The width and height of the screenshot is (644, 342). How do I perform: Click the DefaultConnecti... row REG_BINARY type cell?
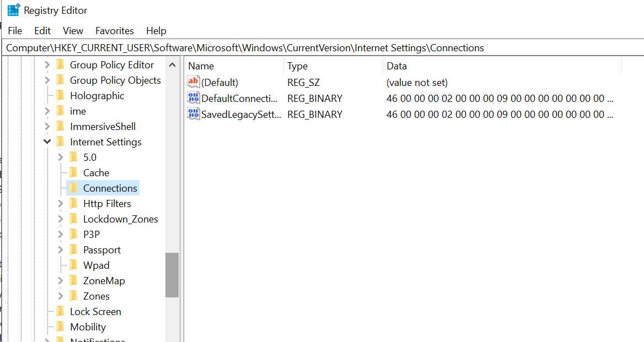pos(315,99)
